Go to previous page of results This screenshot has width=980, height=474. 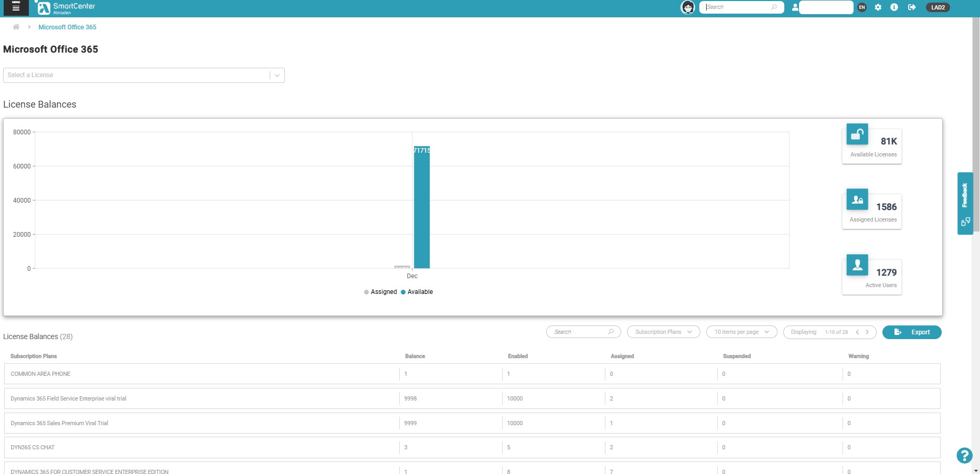point(857,332)
